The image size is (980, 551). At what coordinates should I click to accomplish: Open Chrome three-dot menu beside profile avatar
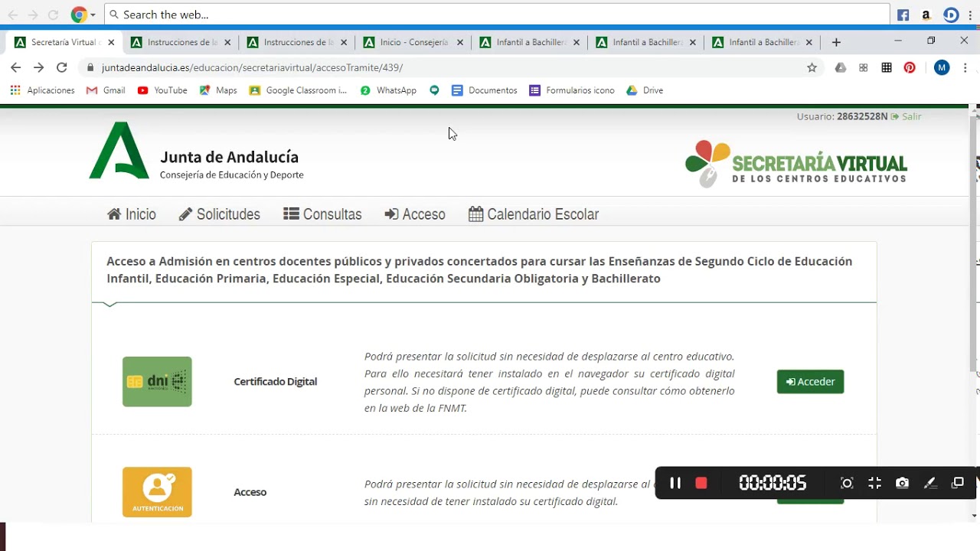pyautogui.click(x=965, y=67)
